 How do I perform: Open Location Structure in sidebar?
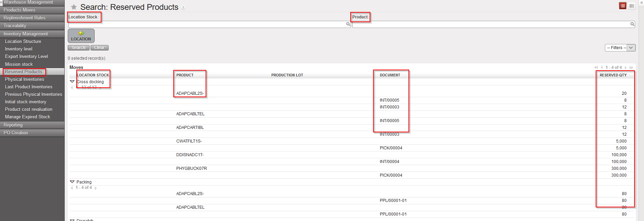pyautogui.click(x=23, y=41)
